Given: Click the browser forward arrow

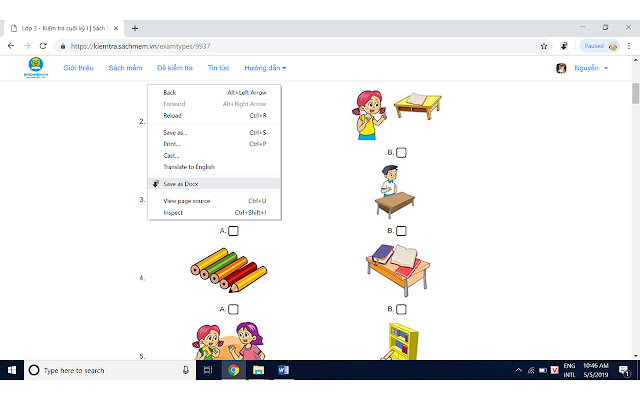Looking at the screenshot, I should point(27,46).
